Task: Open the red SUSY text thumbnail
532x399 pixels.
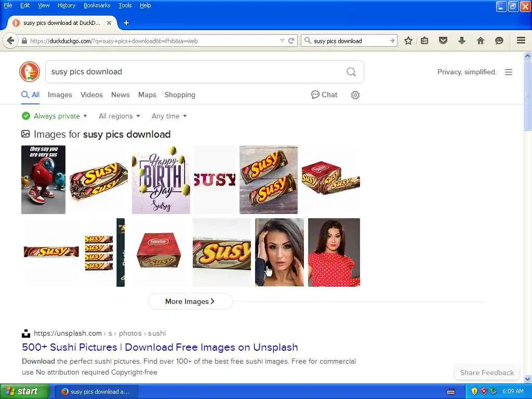Action: pyautogui.click(x=215, y=180)
